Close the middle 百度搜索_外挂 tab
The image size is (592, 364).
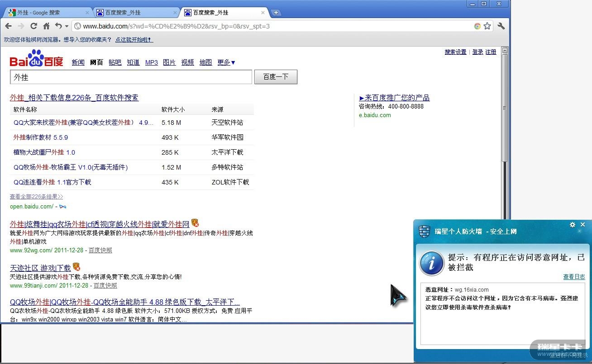point(176,13)
